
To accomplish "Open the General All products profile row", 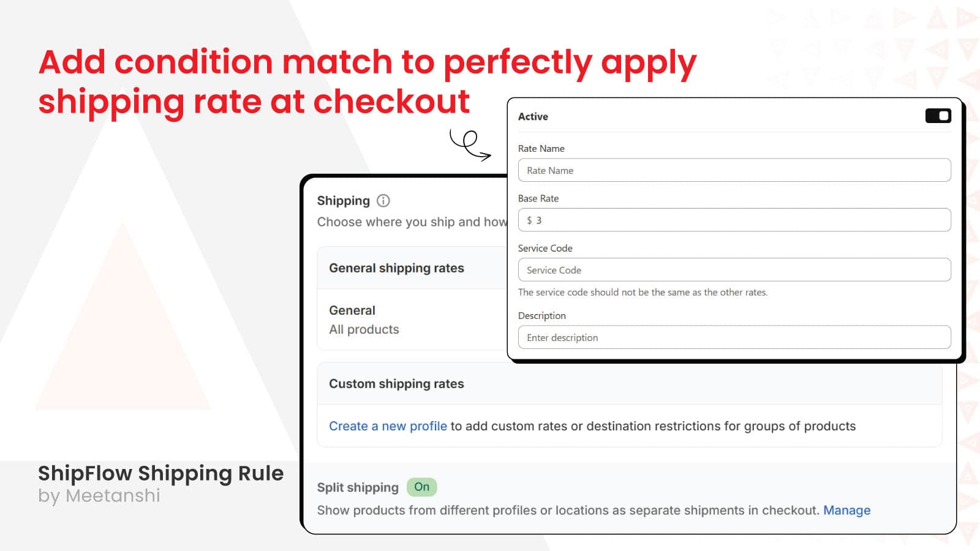I will [x=364, y=320].
